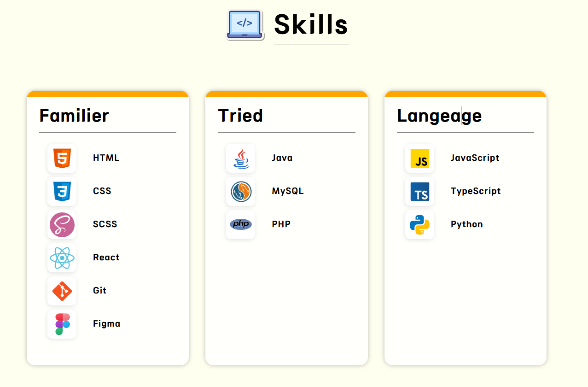Image resolution: width=588 pixels, height=387 pixels.
Task: Select the Figma logo icon
Action: (x=62, y=324)
